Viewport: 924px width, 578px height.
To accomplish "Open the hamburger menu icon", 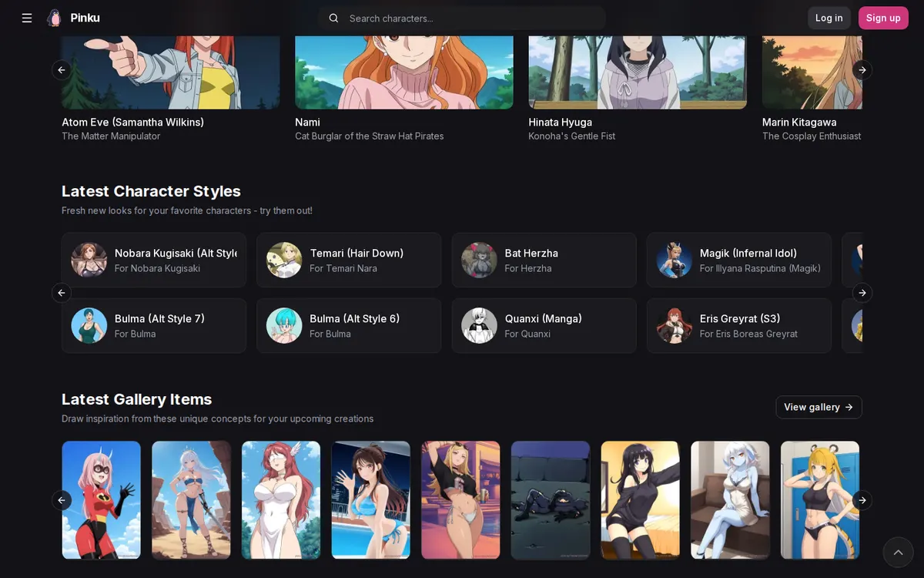I will (27, 18).
